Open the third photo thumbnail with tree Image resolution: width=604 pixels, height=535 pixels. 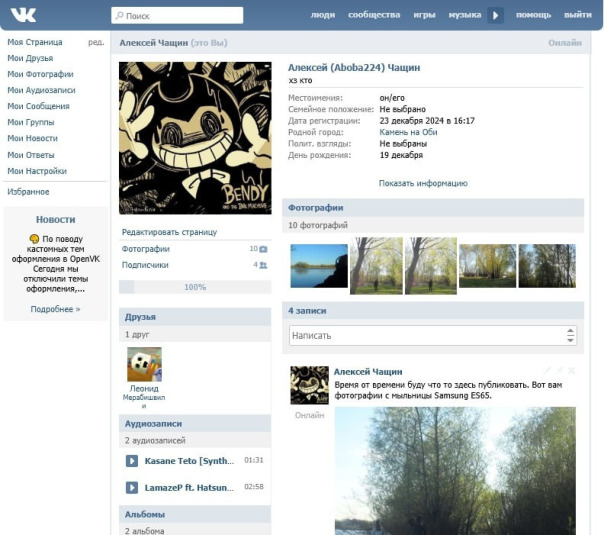tap(431, 266)
